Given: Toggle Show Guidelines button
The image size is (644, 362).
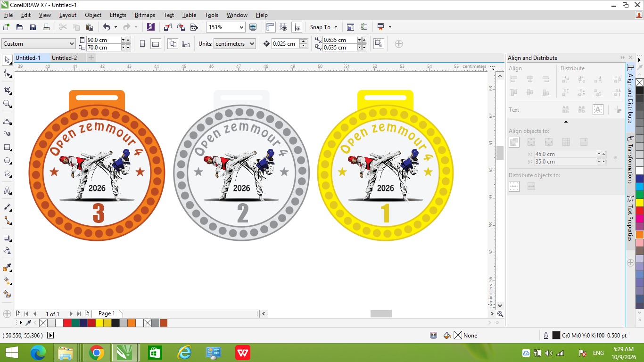Looking at the screenshot, I should 297,27.
